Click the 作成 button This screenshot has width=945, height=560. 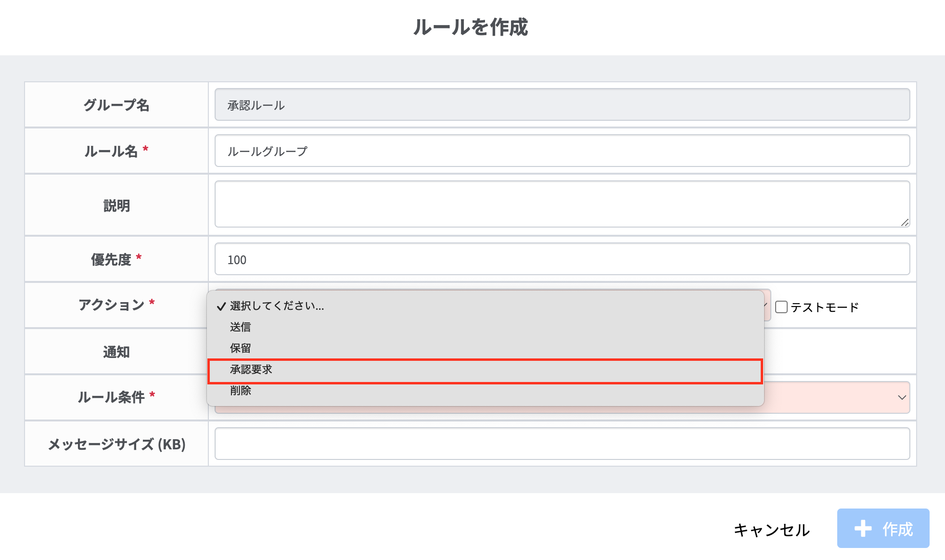[x=883, y=528]
